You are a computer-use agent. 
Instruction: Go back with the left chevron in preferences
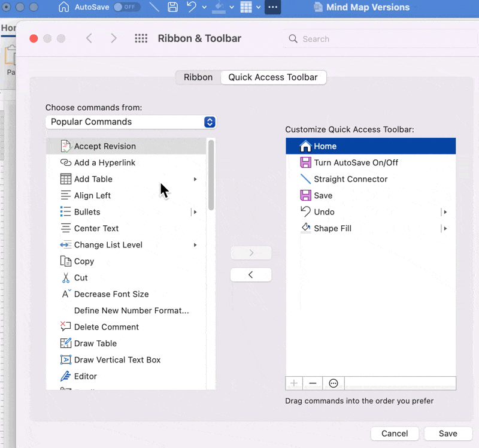tap(89, 38)
